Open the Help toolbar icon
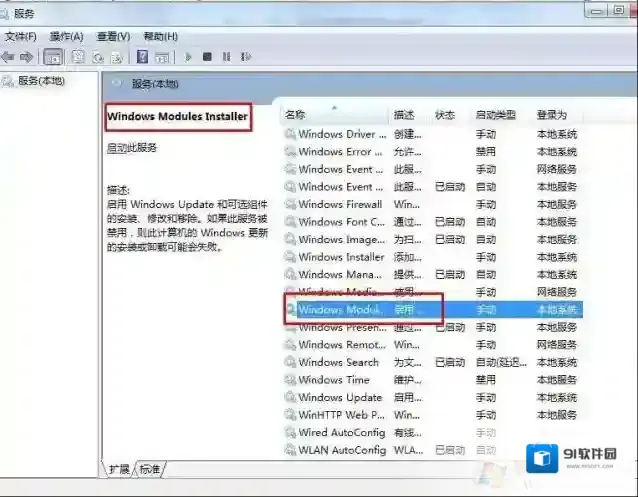This screenshot has height=497, width=638. click(x=142, y=57)
